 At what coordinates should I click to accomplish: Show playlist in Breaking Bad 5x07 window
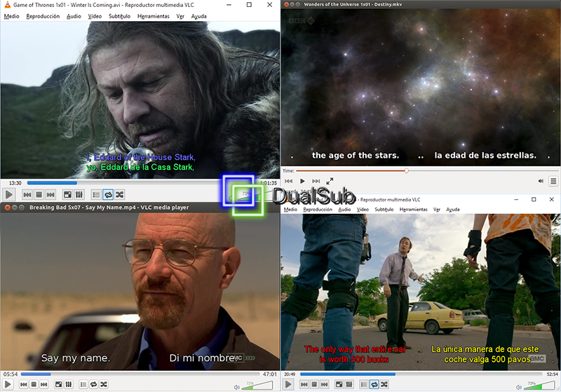(x=83, y=384)
